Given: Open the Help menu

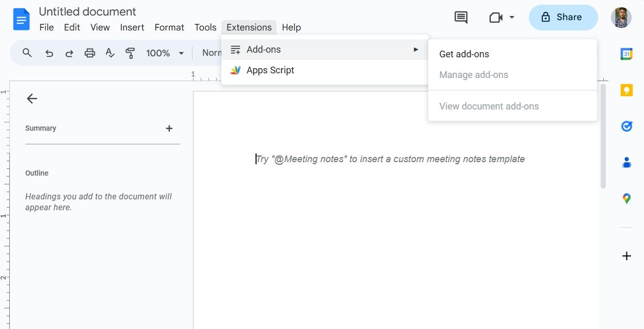Looking at the screenshot, I should tap(292, 27).
